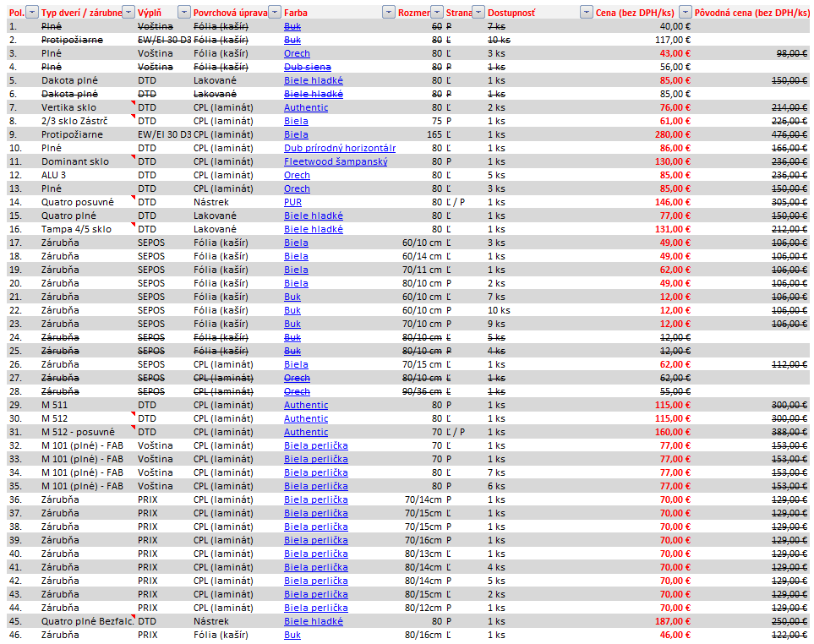814x644 pixels.
Task: Select the 146,00 € price cell
Action: pos(672,202)
